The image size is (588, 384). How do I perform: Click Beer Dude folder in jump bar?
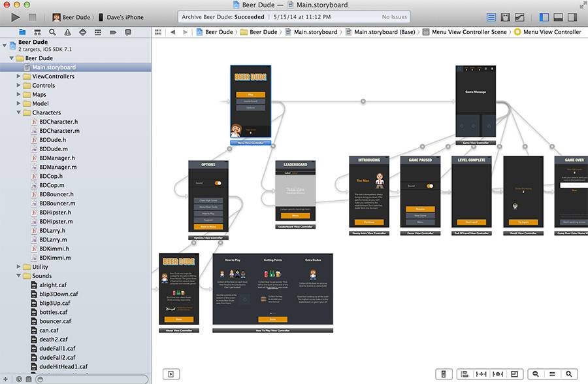259,32
